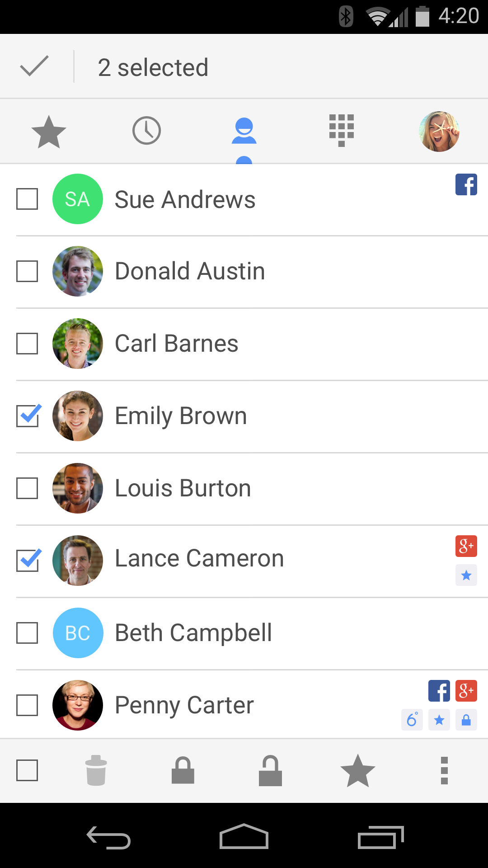
Task: Open the profile photo at top right
Action: pos(439,132)
